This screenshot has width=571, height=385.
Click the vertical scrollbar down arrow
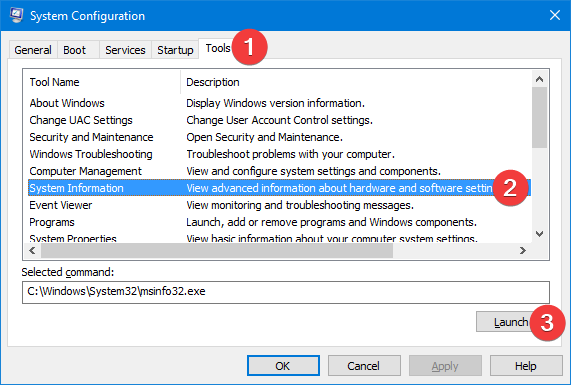coord(539,233)
